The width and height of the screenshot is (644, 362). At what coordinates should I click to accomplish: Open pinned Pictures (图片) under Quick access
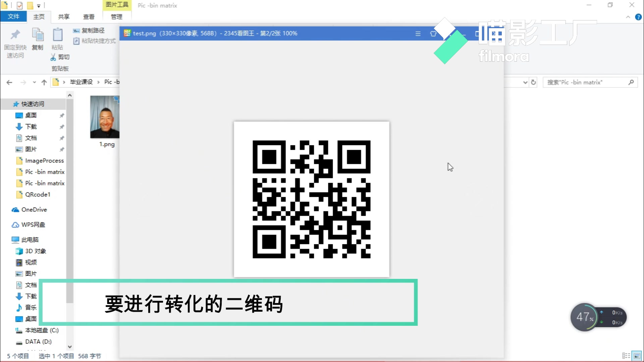pyautogui.click(x=31, y=149)
